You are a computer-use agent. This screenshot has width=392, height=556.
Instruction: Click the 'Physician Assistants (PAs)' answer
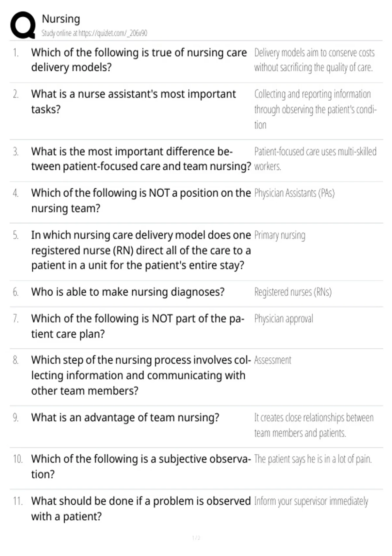[x=294, y=193]
